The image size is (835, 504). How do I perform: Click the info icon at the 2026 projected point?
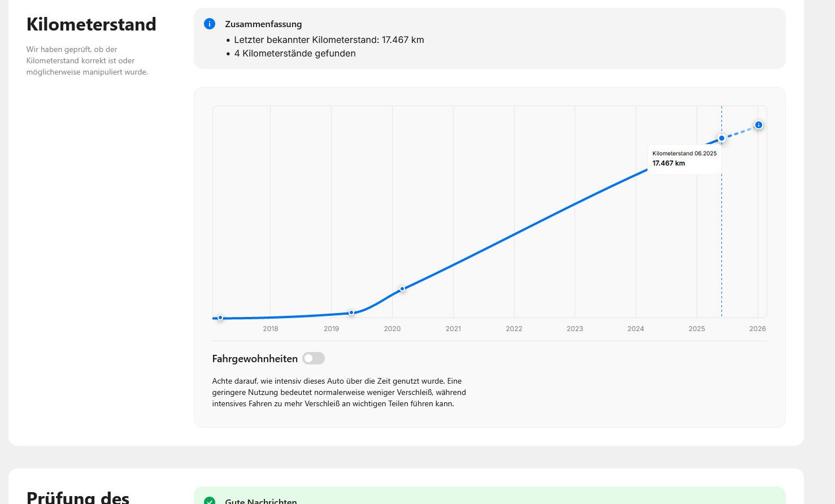(758, 125)
